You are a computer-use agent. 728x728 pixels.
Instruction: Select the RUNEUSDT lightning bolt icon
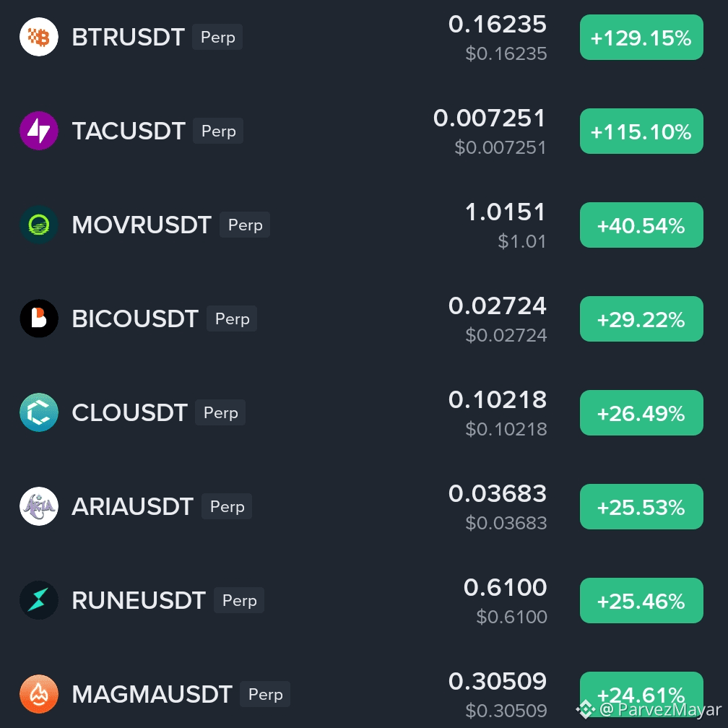[x=39, y=600]
